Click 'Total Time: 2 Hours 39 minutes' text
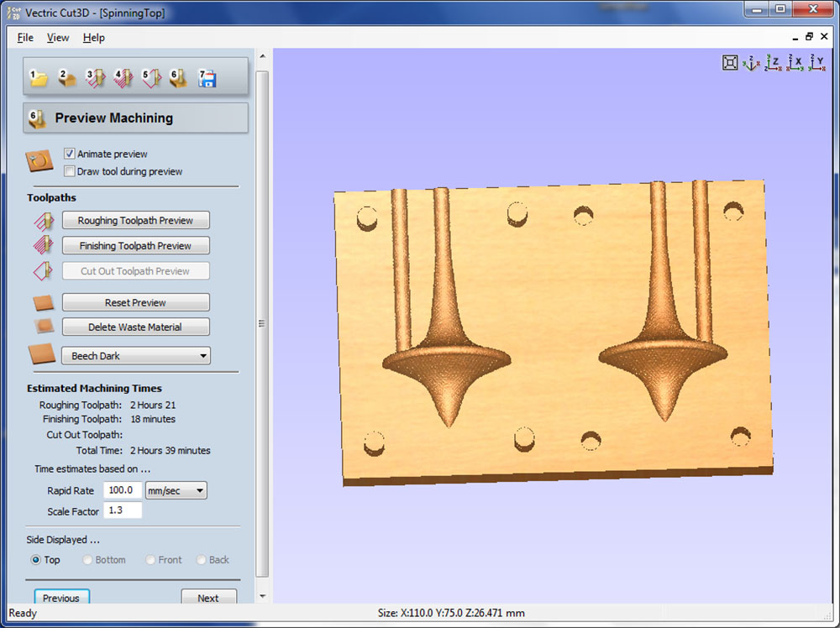840x628 pixels. [x=143, y=451]
